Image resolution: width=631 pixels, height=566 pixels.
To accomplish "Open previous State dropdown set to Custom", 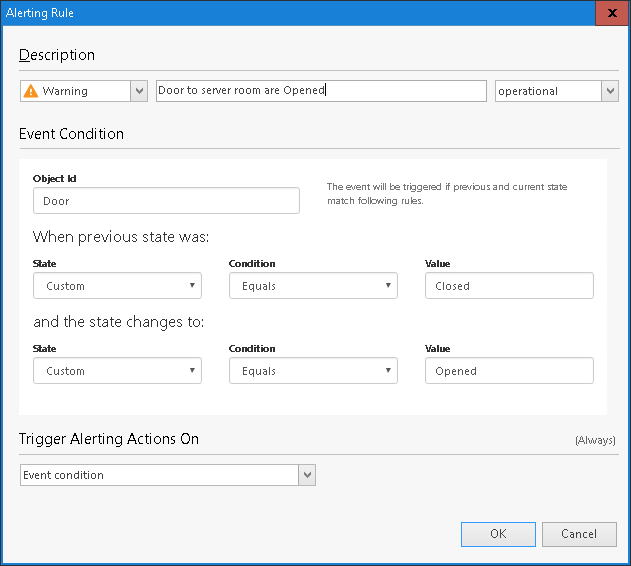I will (117, 286).
